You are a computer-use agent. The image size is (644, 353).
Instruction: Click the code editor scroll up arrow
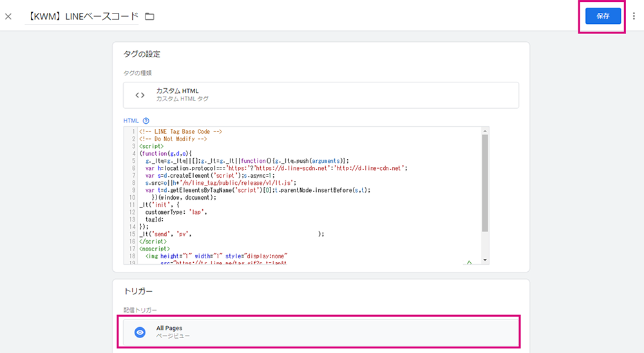click(x=485, y=131)
